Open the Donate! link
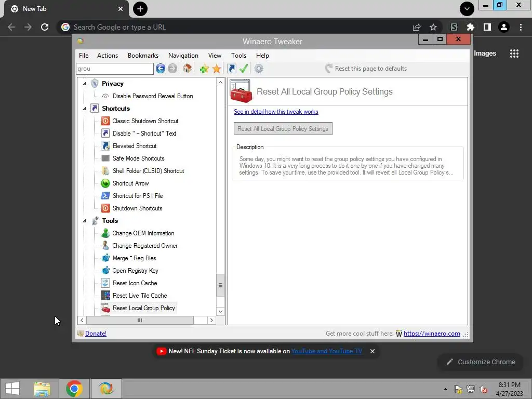 [x=96, y=334]
